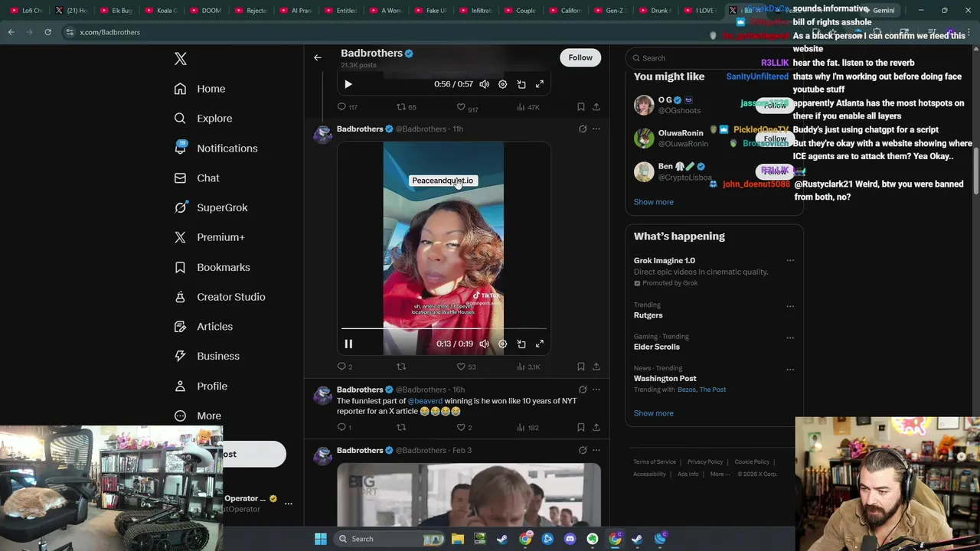The width and height of the screenshot is (980, 551).
Task: Open the @beaverd mention link
Action: 425,401
